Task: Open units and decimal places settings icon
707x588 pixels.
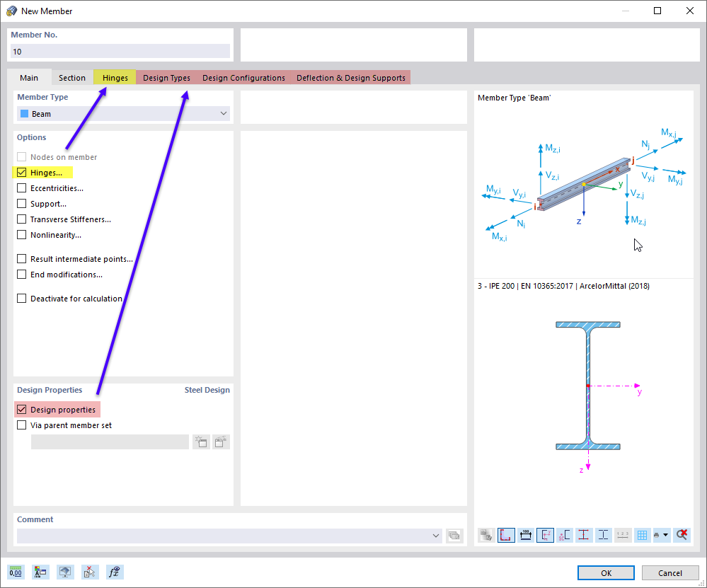Action: [x=16, y=572]
